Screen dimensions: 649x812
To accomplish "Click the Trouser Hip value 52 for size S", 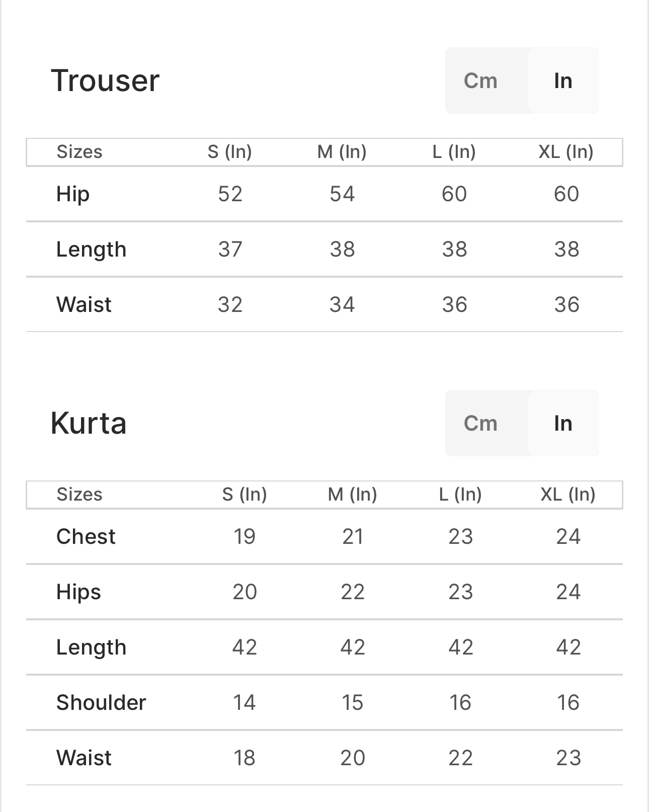I will click(230, 194).
